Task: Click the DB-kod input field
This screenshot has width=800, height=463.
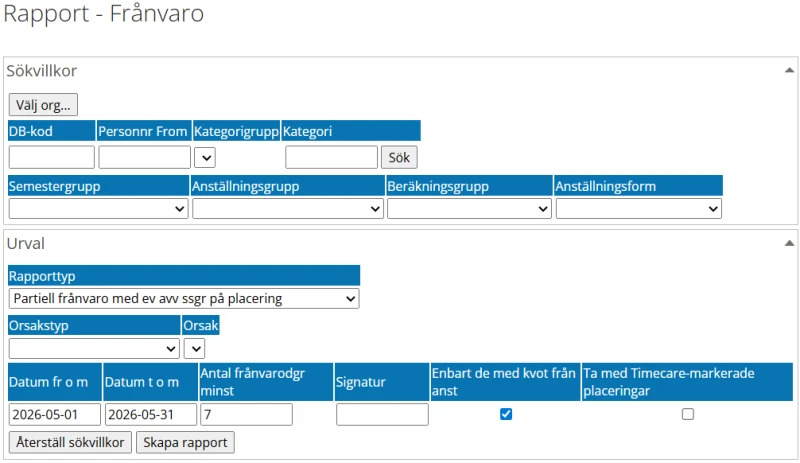Action: click(51, 157)
